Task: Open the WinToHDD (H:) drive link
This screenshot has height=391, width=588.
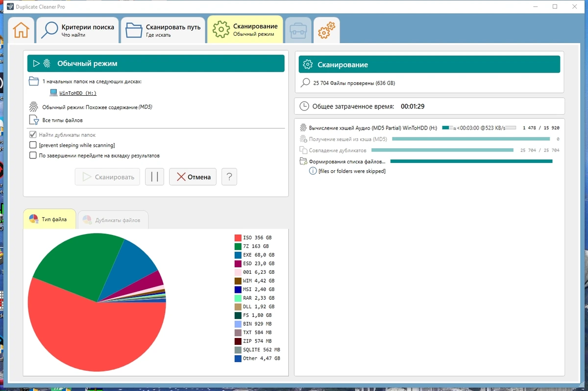Action: coord(78,93)
